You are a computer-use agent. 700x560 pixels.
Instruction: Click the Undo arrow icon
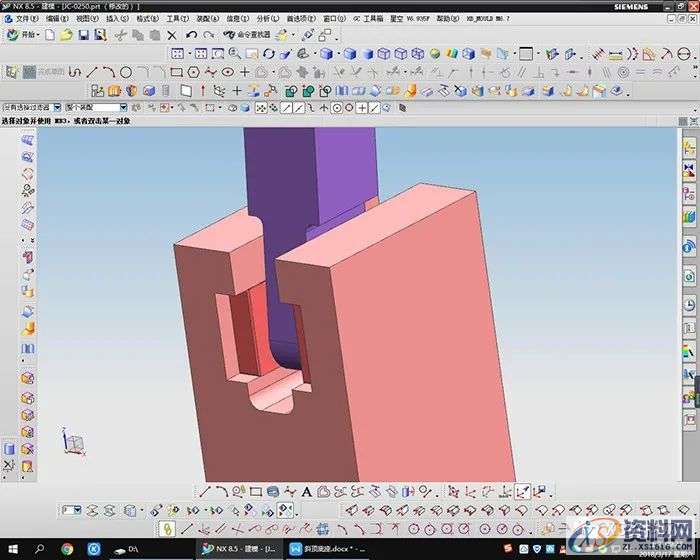[189, 35]
